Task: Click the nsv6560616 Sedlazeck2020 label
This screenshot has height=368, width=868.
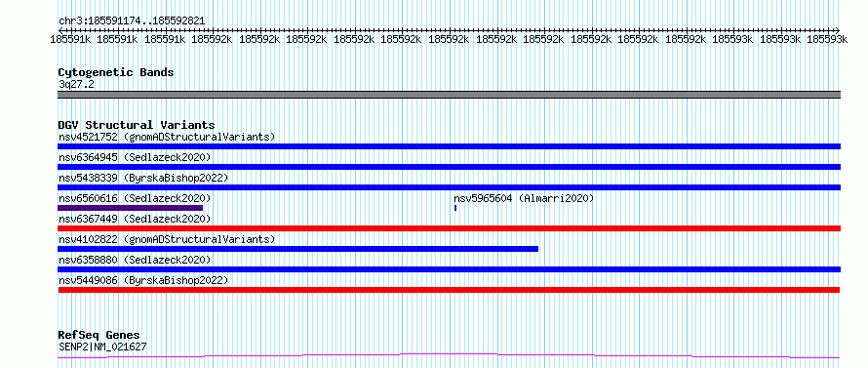Action: (135, 198)
